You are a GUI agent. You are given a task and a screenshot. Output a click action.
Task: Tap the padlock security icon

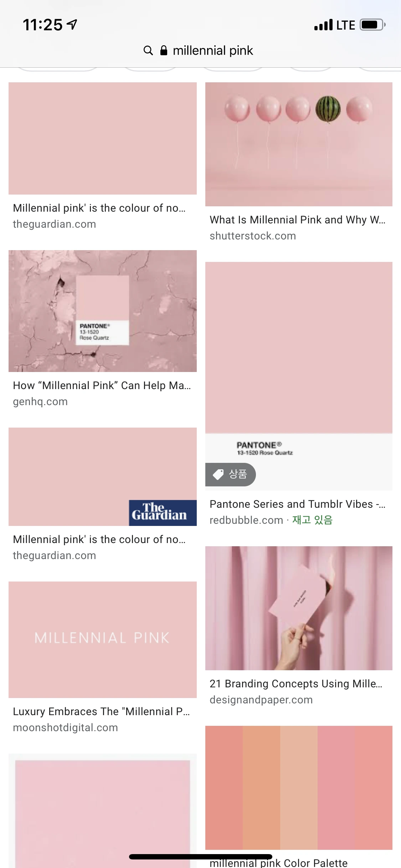coord(164,51)
